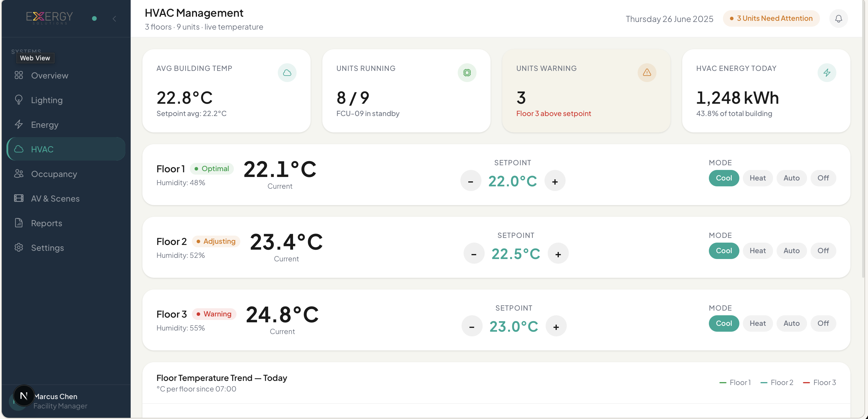Image resolution: width=868 pixels, height=419 pixels.
Task: Lower the Floor 2 setpoint with minus
Action: (x=474, y=253)
